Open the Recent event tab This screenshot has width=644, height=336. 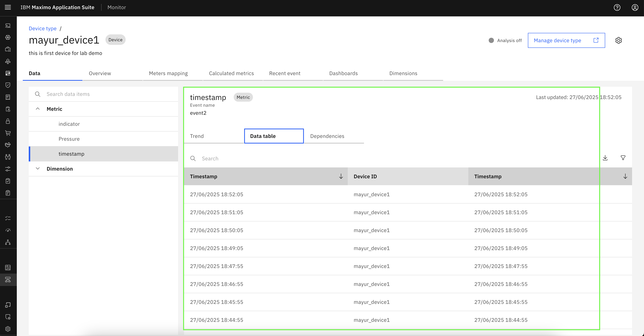click(293, 74)
